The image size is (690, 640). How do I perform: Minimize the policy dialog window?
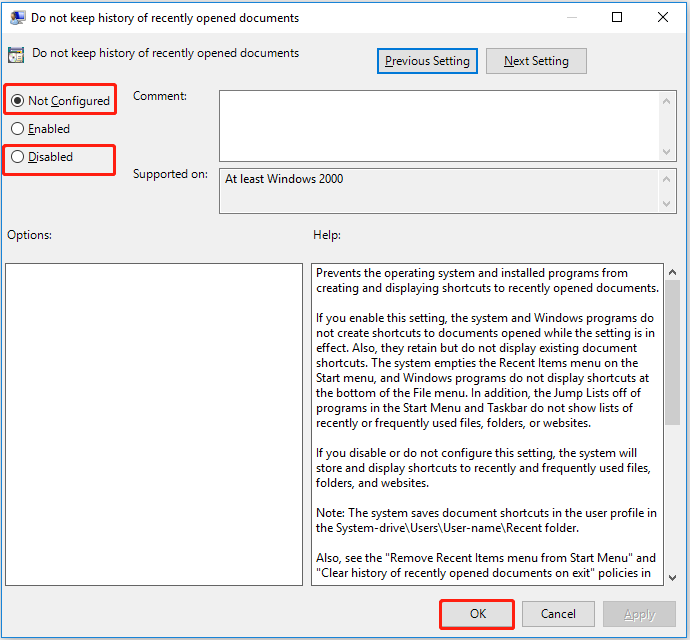572,17
